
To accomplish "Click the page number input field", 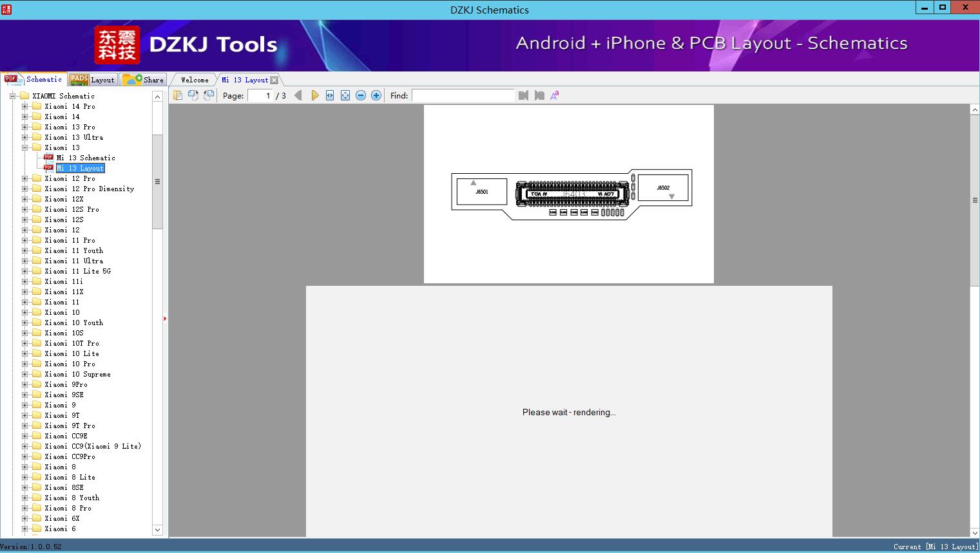I will point(260,95).
